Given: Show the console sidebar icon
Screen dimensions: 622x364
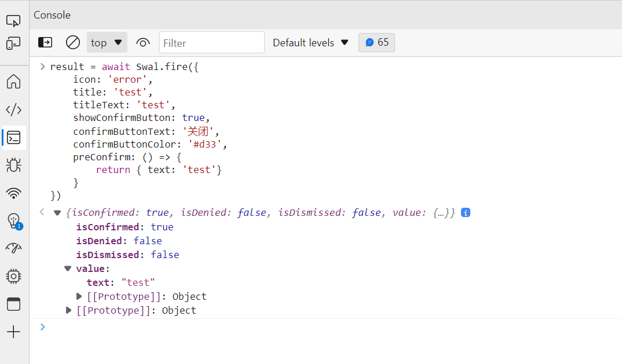Looking at the screenshot, I should coord(45,42).
